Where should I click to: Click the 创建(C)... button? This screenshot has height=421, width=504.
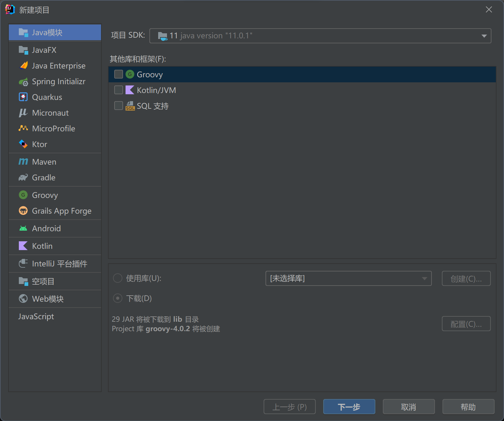pyautogui.click(x=466, y=278)
